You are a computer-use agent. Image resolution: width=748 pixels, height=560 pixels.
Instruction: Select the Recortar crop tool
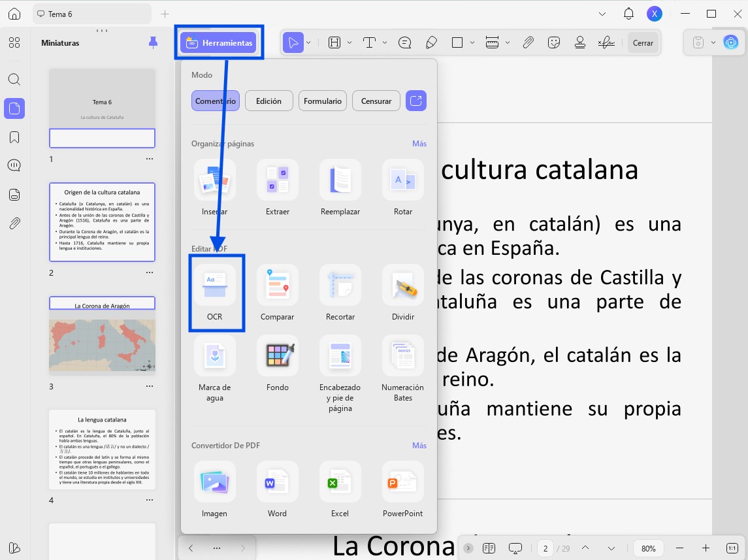click(340, 292)
